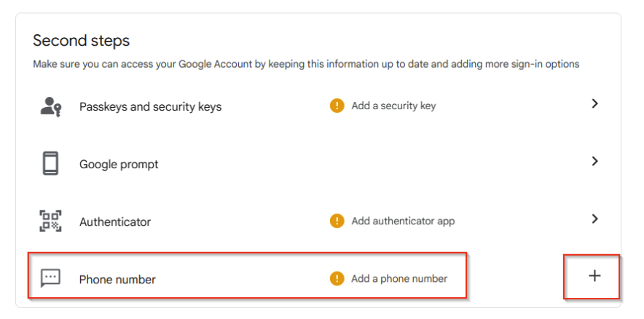Open the Authenticator option
The height and width of the screenshot is (319, 644).
point(115,222)
